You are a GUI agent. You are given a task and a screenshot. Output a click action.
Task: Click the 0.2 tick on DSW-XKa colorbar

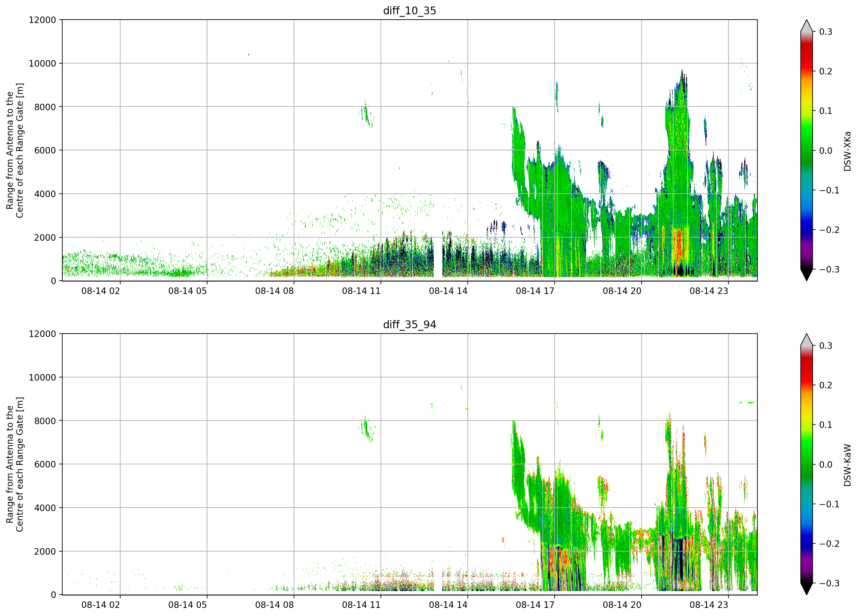click(x=826, y=71)
